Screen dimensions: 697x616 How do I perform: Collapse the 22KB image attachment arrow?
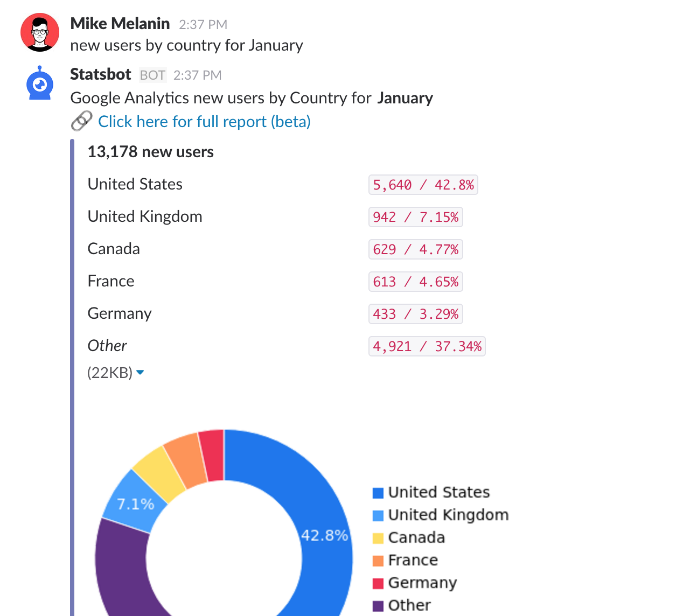click(x=140, y=372)
